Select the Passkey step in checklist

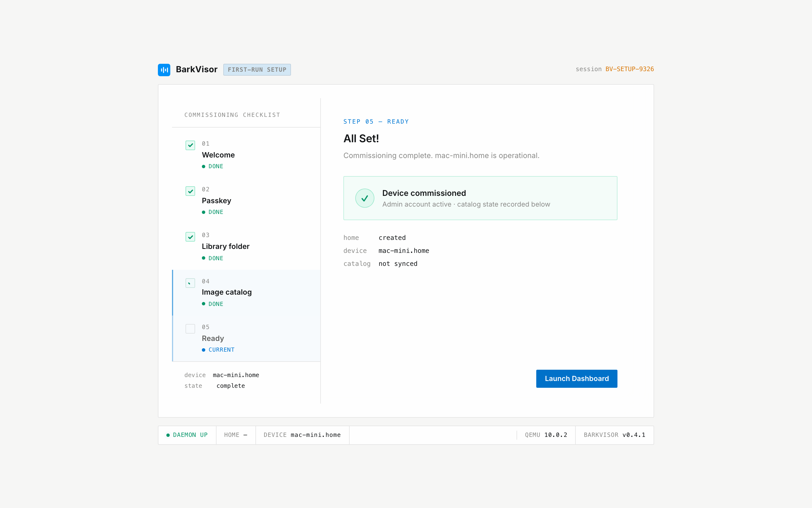click(x=247, y=201)
